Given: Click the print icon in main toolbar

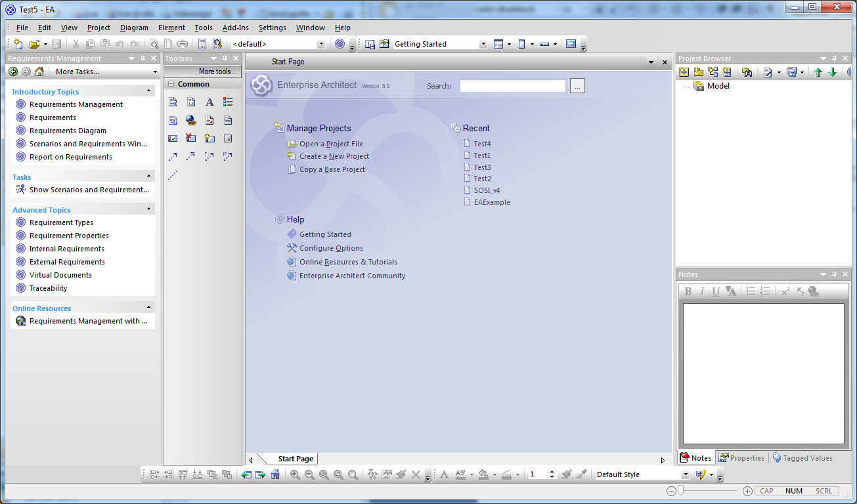Looking at the screenshot, I should pyautogui.click(x=183, y=44).
